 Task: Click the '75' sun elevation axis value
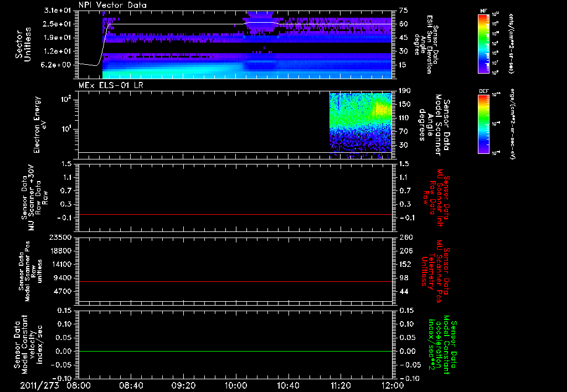pyautogui.click(x=404, y=11)
